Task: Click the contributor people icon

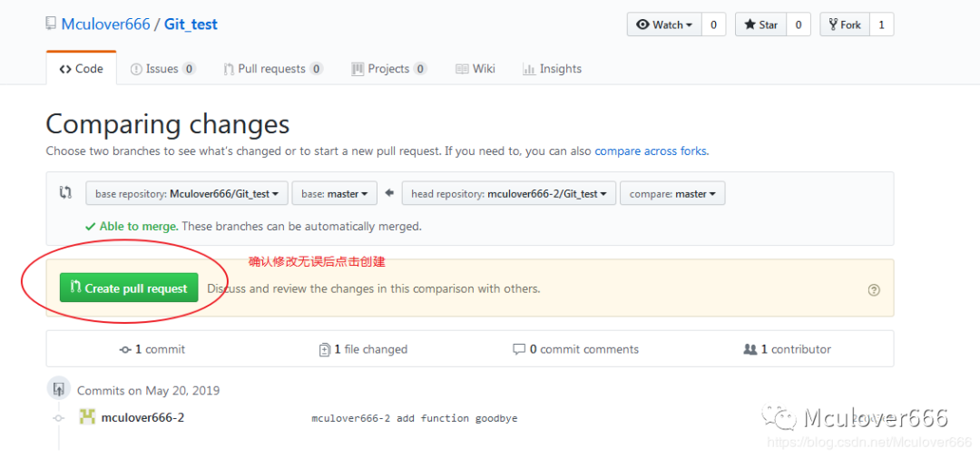Action: 750,349
